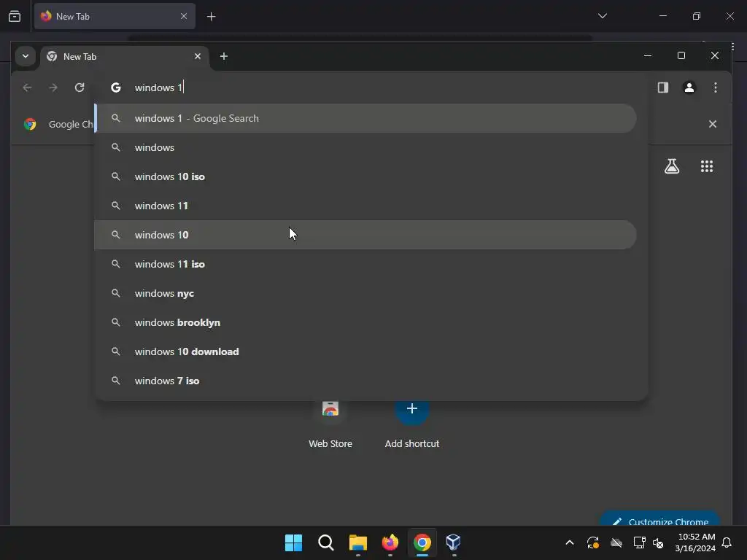
Task: Pick the 'windows 10 iso' suggestion
Action: (x=365, y=176)
